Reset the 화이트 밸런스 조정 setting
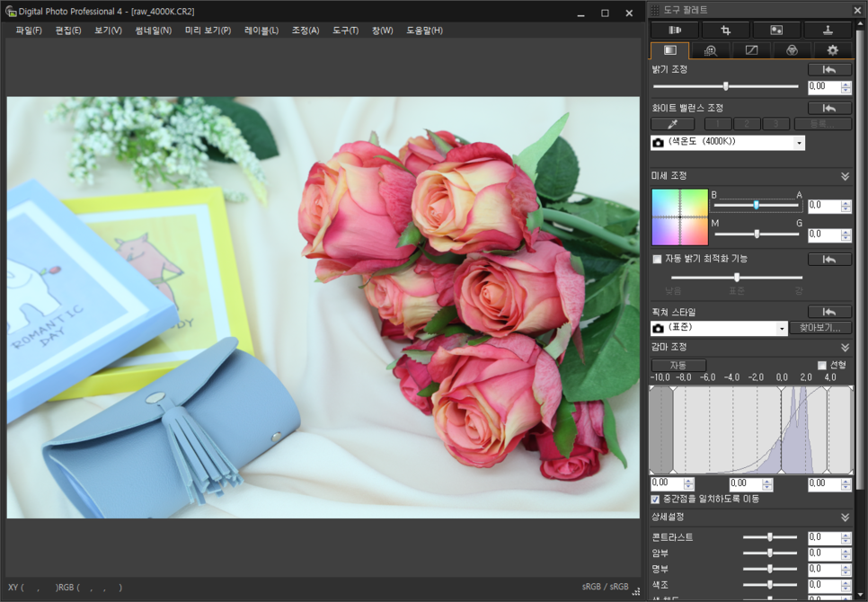 829,109
